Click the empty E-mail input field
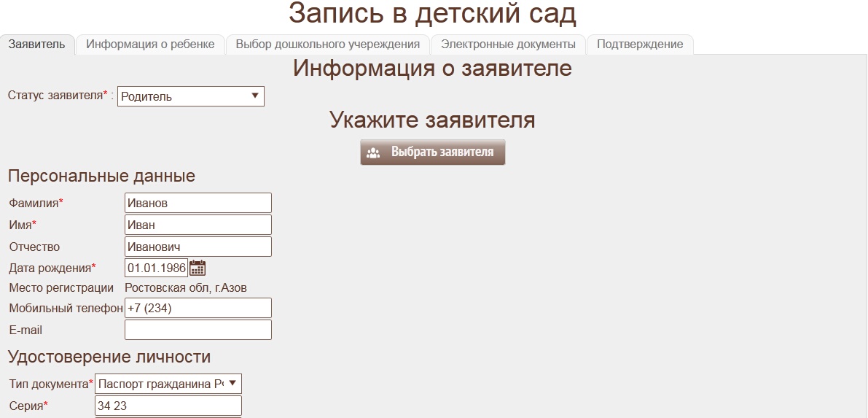868x418 pixels. coord(198,330)
